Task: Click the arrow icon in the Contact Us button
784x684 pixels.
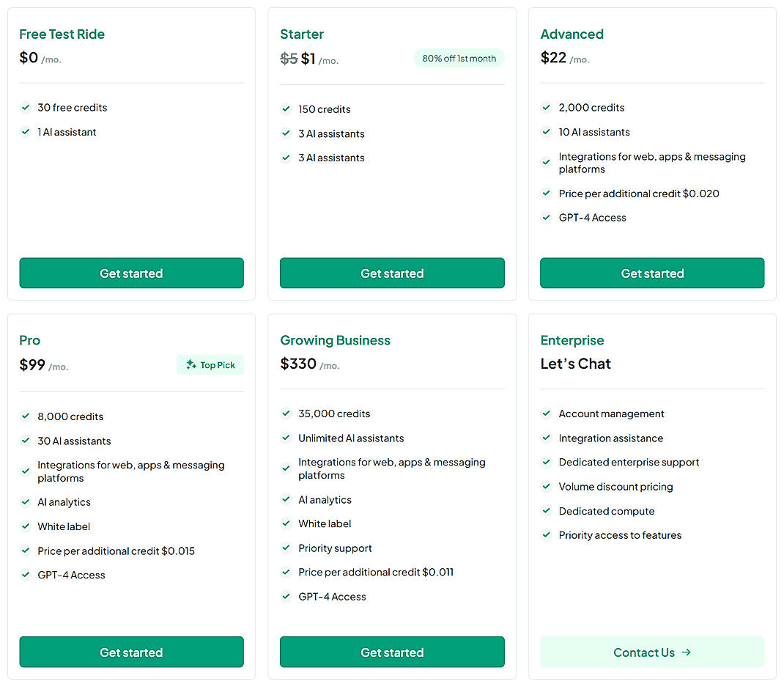Action: 687,652
